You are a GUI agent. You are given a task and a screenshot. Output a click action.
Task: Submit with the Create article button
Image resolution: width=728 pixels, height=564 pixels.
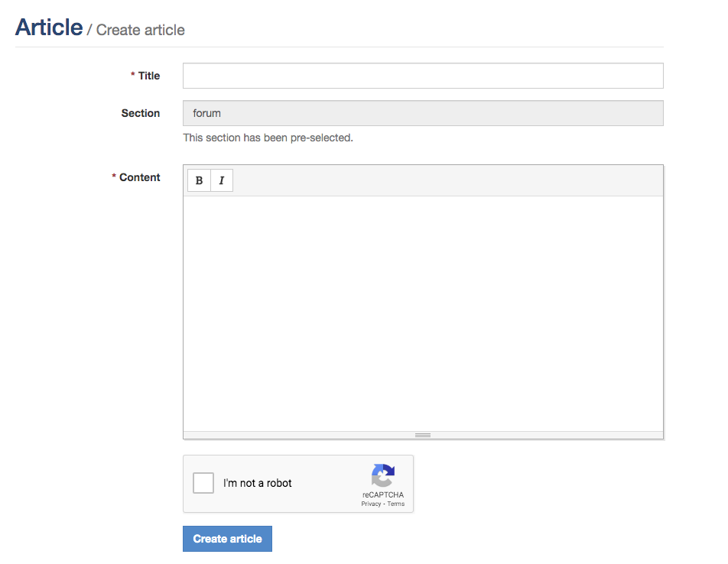227,539
